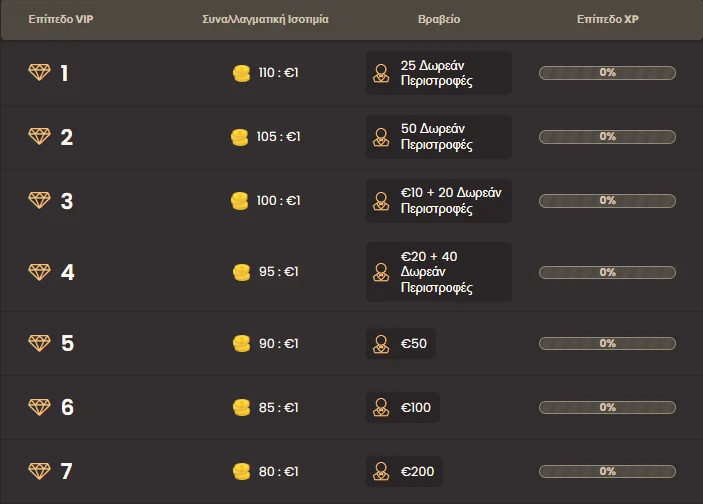Viewport: 703px width, 504px height.
Task: Click the reward badge icon next to €50
Action: pos(381,344)
